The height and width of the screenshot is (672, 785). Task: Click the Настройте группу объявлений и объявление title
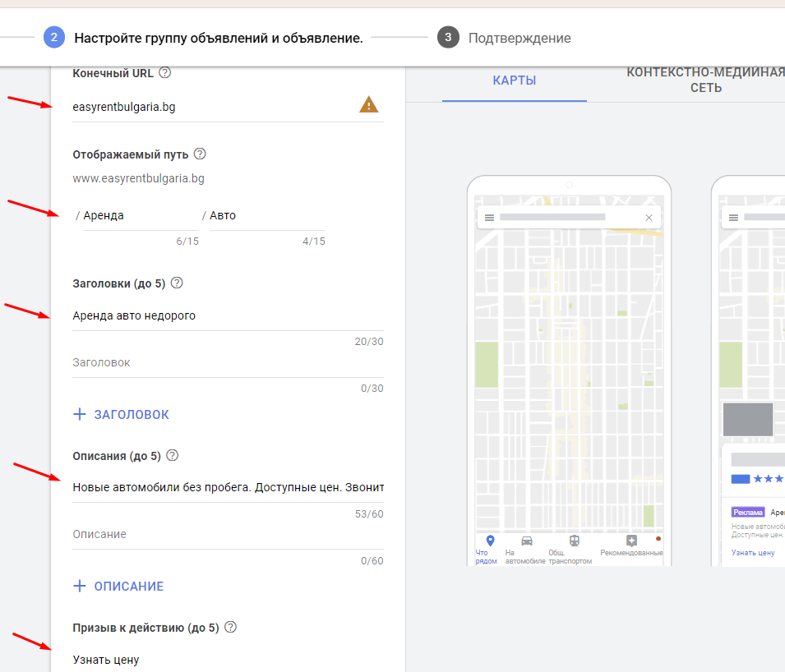[x=219, y=38]
